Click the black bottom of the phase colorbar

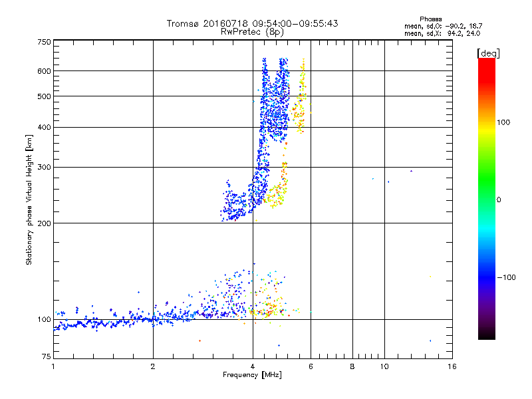487,334
